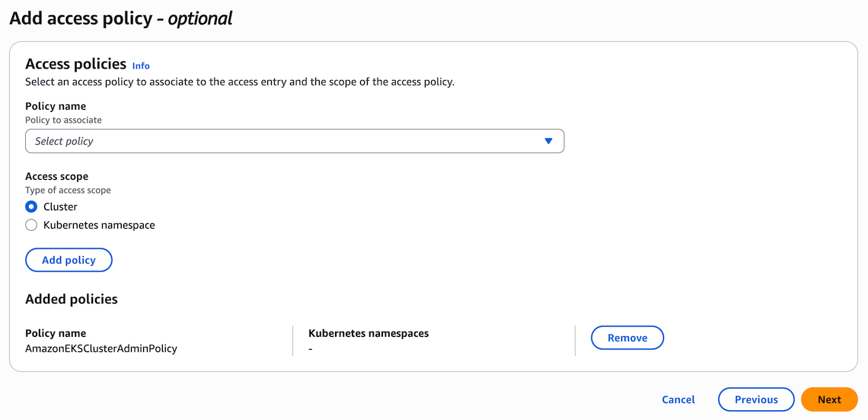Click the "Cluster" radio label text
The width and height of the screenshot is (868, 420).
(x=60, y=207)
